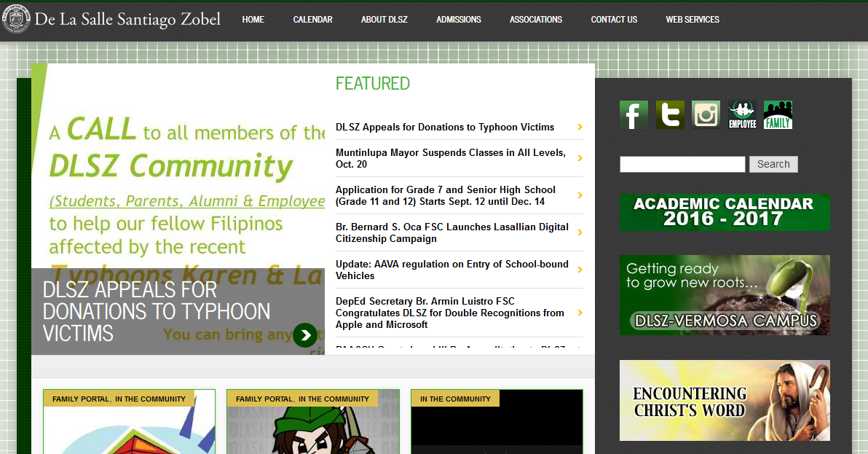
Task: Open the ABOUT DLSZ menu
Action: (384, 20)
